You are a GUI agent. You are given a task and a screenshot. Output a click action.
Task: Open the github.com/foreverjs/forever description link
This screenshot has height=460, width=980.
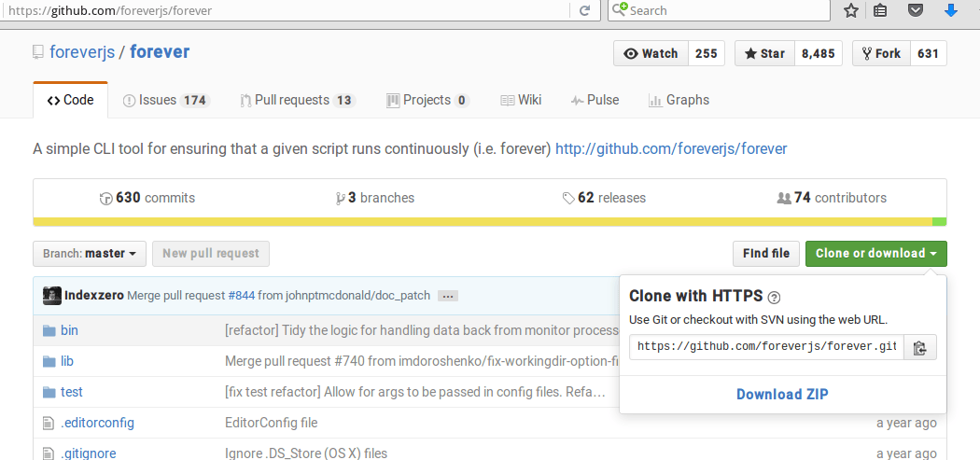671,149
